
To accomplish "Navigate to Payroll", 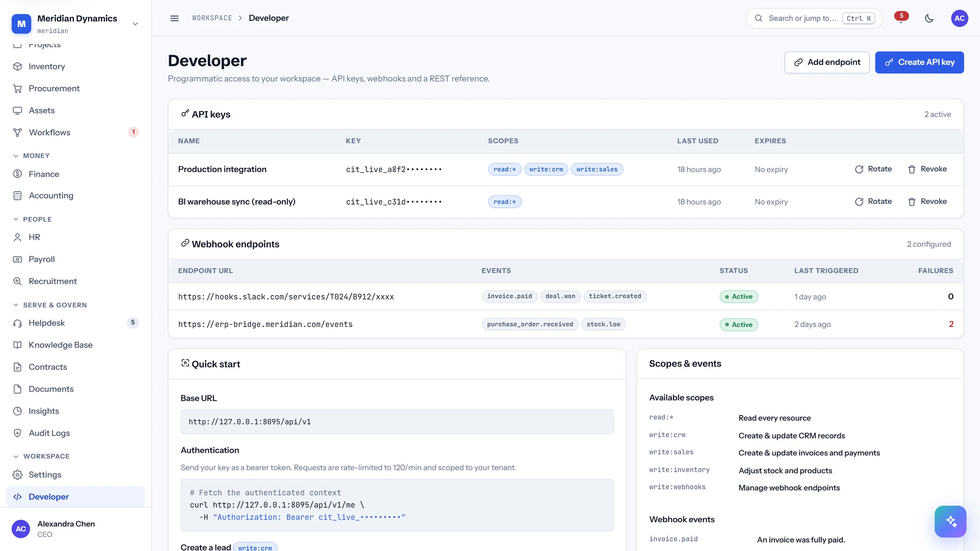I will point(76,259).
